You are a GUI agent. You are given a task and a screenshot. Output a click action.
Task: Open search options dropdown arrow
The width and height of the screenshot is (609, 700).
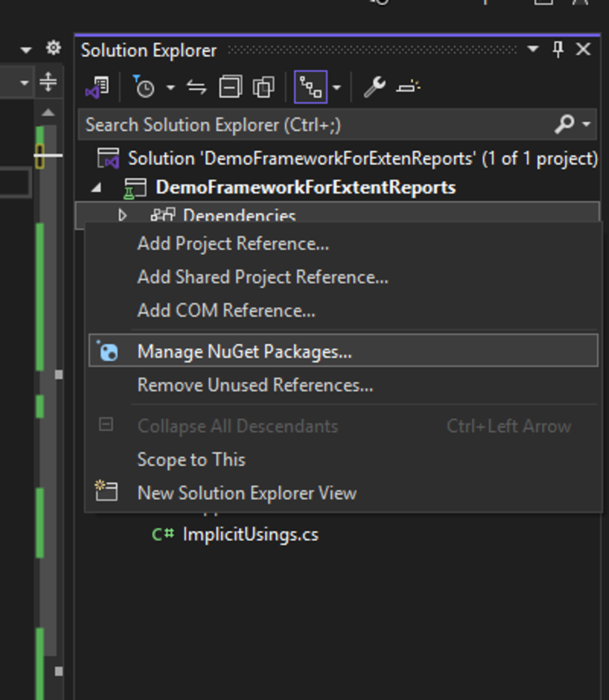[586, 124]
